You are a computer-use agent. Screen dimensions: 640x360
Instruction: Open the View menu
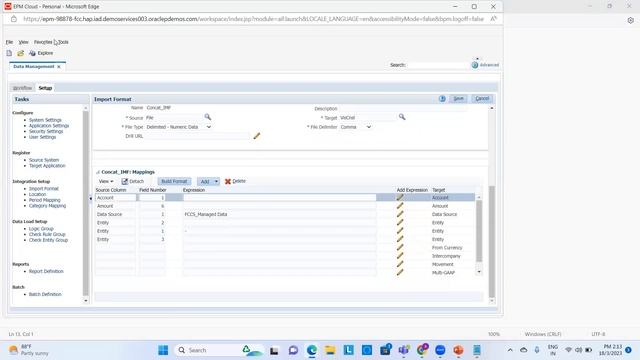[x=23, y=42]
